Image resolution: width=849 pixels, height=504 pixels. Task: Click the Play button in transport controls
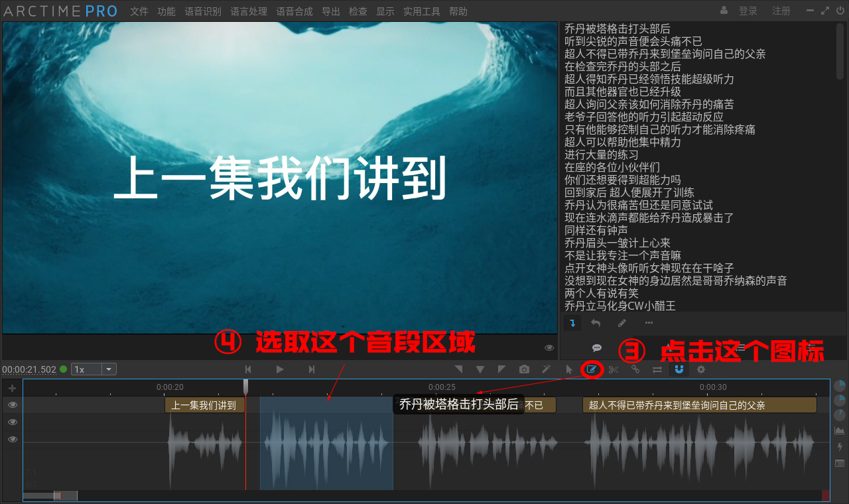point(280,369)
